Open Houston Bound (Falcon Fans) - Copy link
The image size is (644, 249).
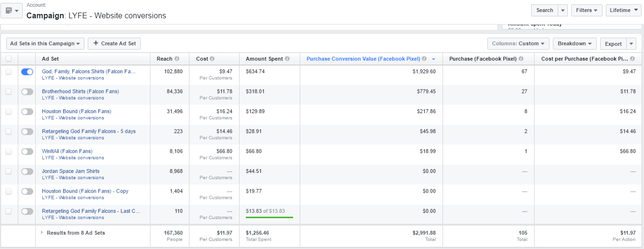pyautogui.click(x=85, y=191)
